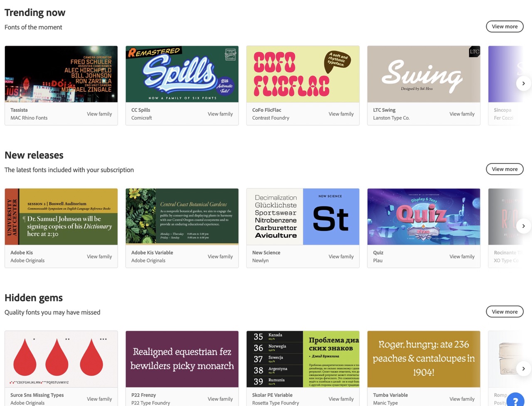This screenshot has width=532, height=406.
Task: Click the Quiz font name
Action: click(x=378, y=252)
